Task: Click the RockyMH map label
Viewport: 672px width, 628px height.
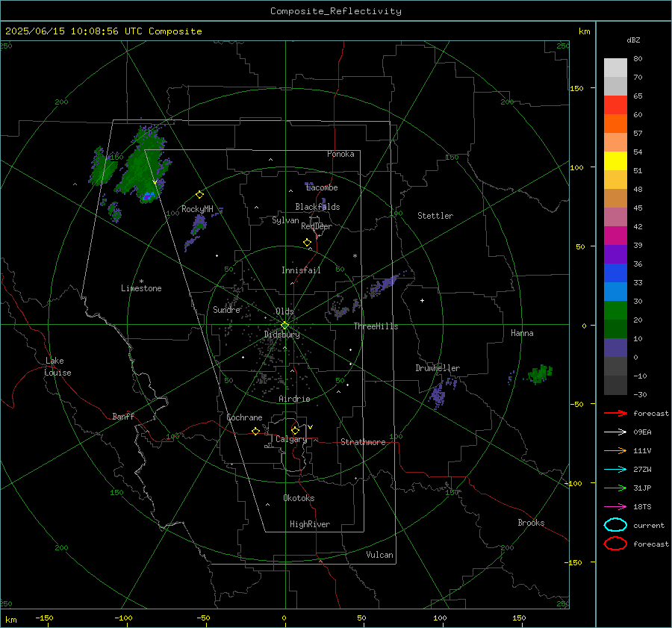Action: pos(197,209)
